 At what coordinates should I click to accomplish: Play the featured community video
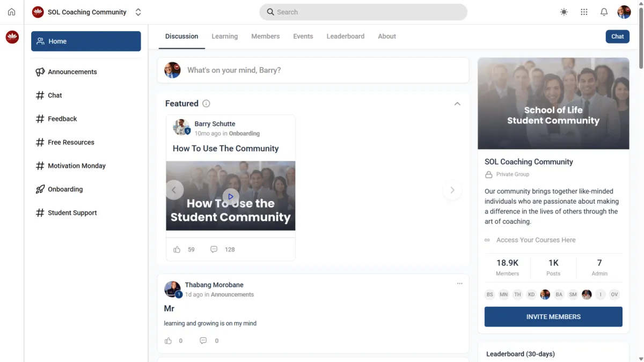[x=231, y=197]
